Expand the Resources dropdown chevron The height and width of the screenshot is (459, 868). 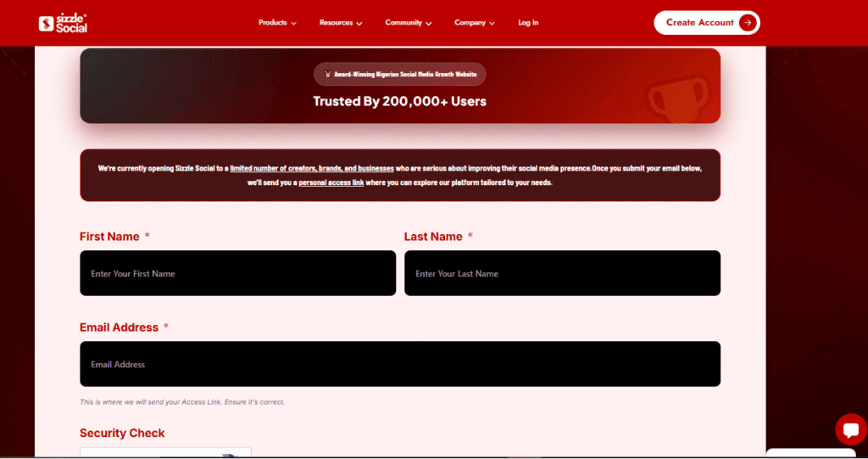click(x=359, y=23)
